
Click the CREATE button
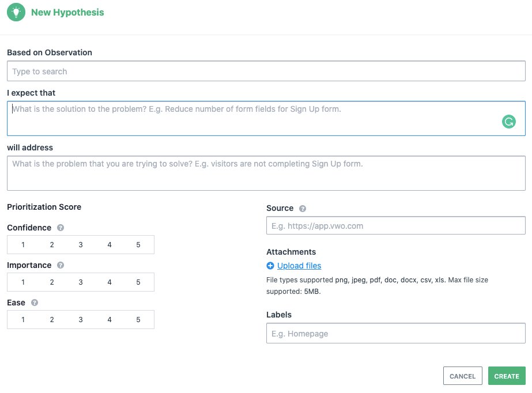507,376
